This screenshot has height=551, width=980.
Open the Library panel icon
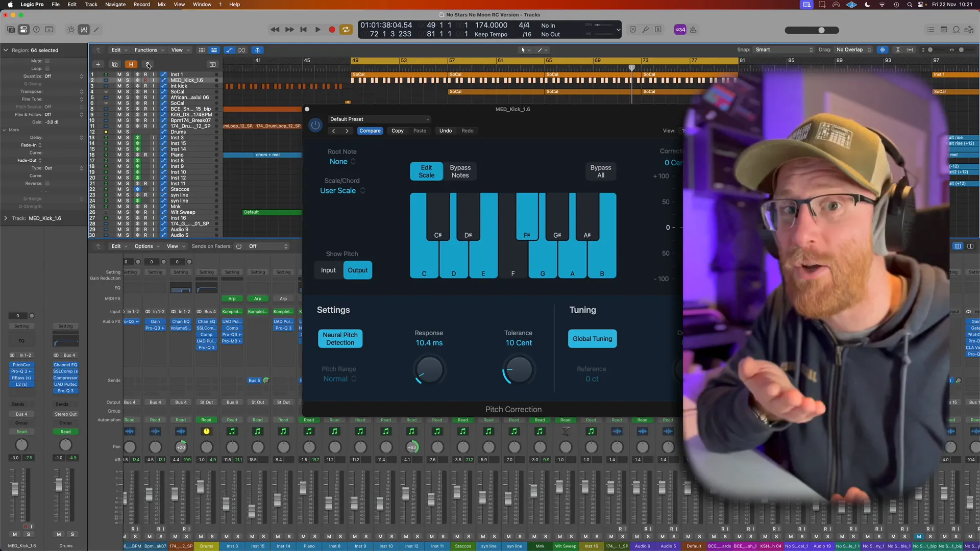coord(11,30)
